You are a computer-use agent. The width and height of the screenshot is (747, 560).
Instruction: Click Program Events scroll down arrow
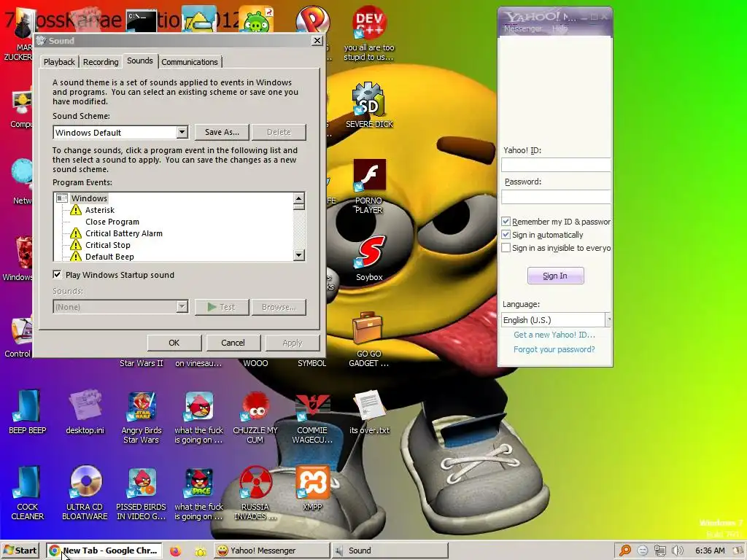pos(298,255)
